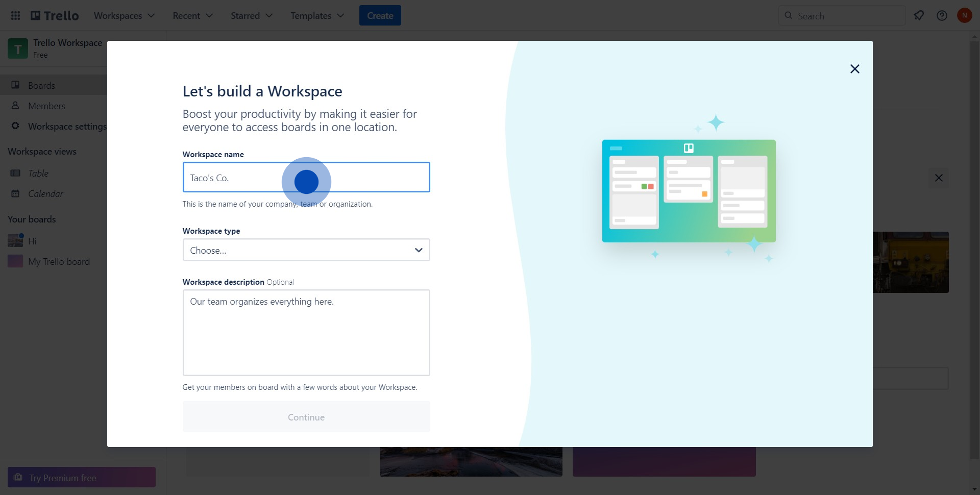980x495 pixels.
Task: Focus the Search field
Action: 842,16
